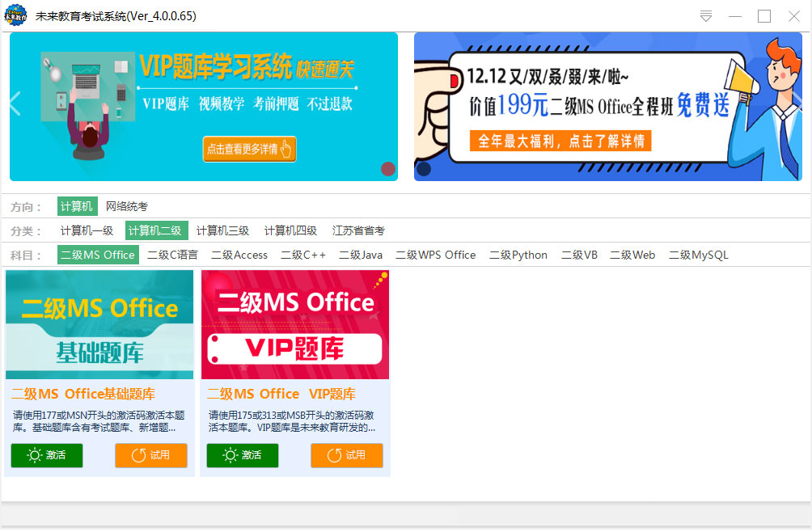Viewport: 812px width, 532px height.
Task: Select subject 二级MySQL
Action: pos(698,255)
